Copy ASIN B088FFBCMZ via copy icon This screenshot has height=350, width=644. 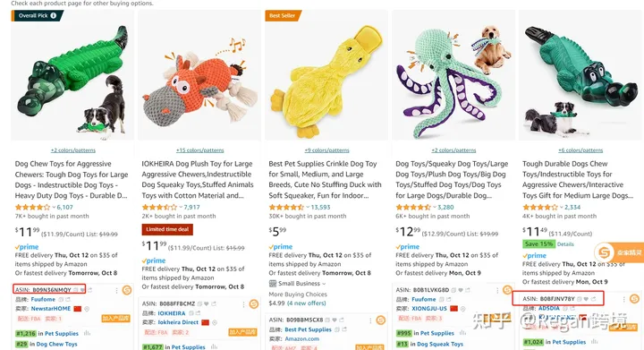click(199, 304)
